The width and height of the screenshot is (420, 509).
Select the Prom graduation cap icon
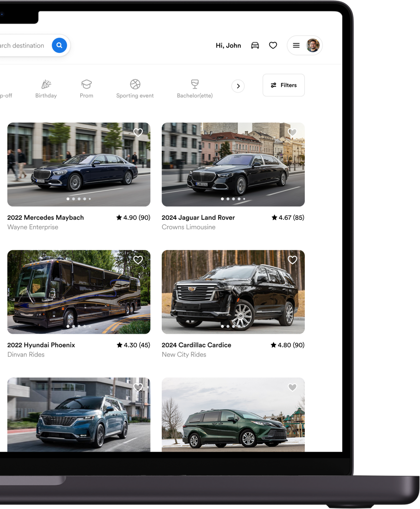pos(86,84)
